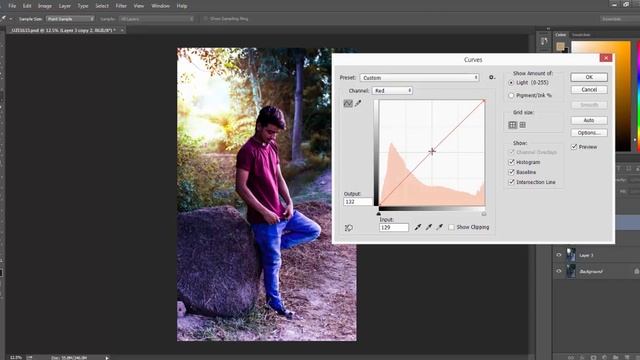Screen dimensions: 640x360
Task: Choose the detailed grid size icon
Action: pyautogui.click(x=522, y=125)
